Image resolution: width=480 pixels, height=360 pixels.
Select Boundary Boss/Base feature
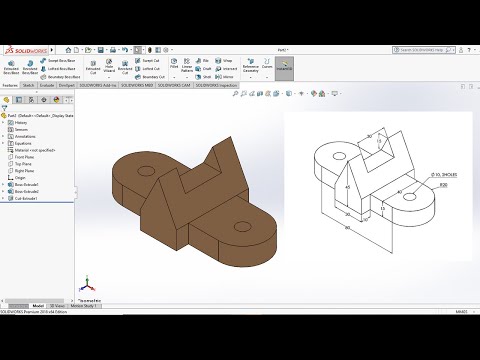tap(60, 77)
